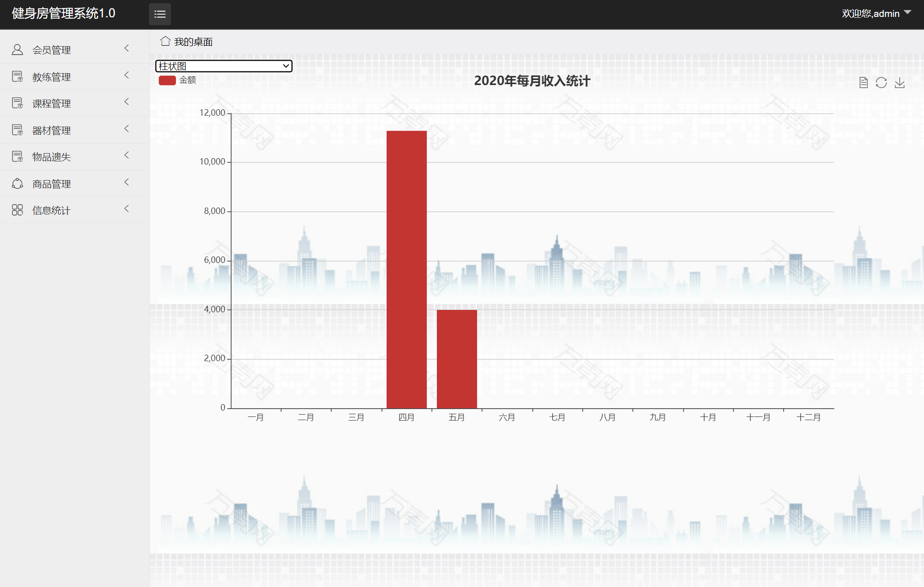The height and width of the screenshot is (587, 924).
Task: Click the 五月 red revenue bar
Action: pyautogui.click(x=457, y=359)
